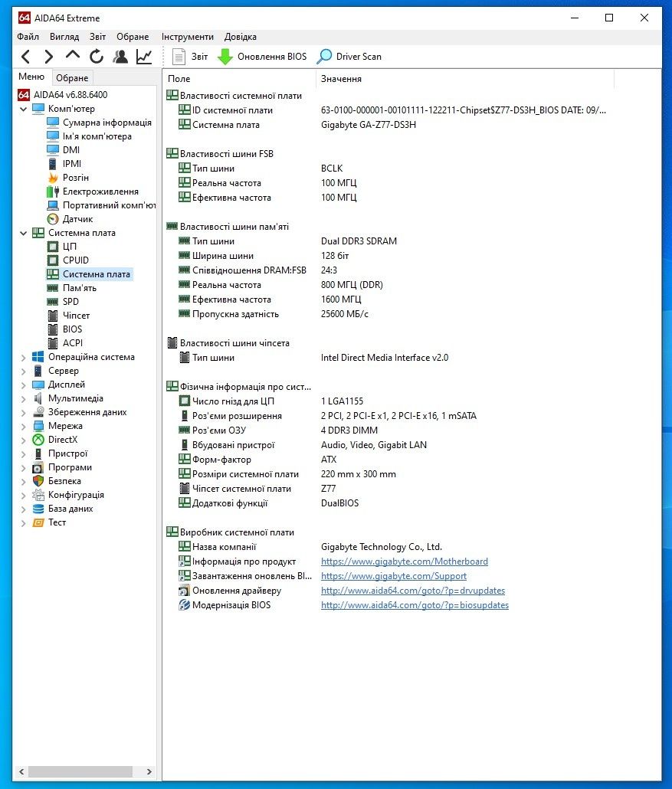Select the 25600 МБ/с value
This screenshot has width=672, height=789.
point(345,314)
